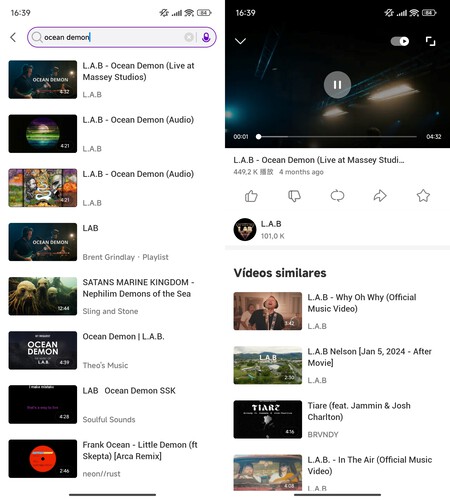Open thumbnail of Frank Ocean Little Demon remix

[43, 459]
